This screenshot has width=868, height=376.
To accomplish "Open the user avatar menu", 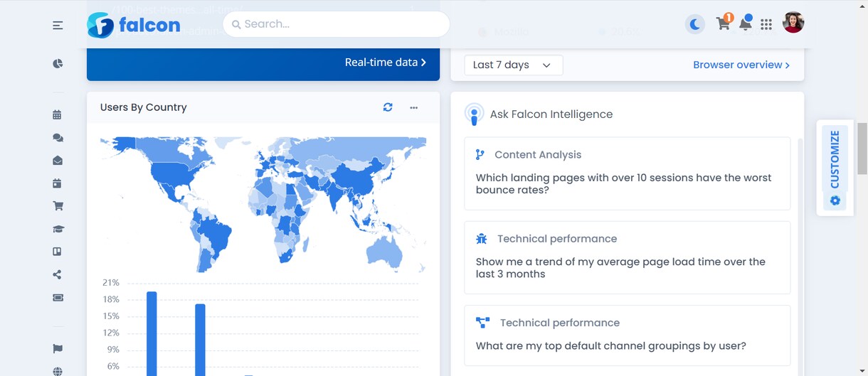I will [x=793, y=23].
